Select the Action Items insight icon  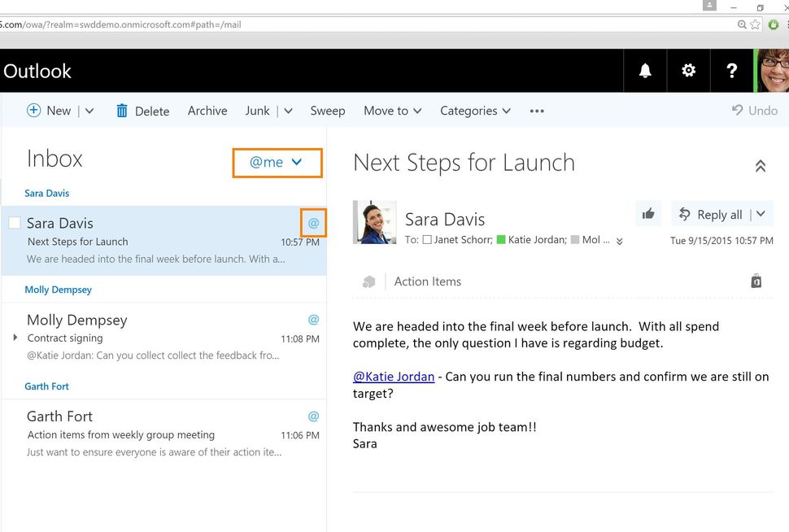click(x=370, y=281)
